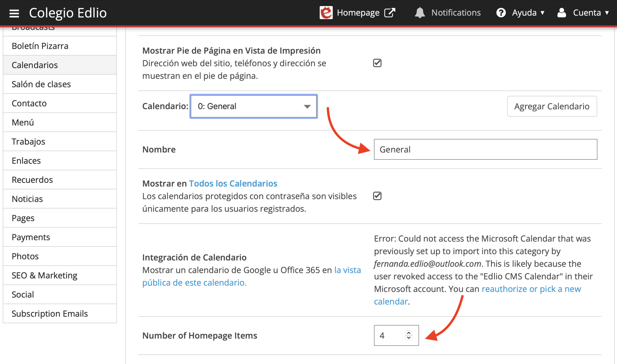Follow the Todos los Calendarios link
The height and width of the screenshot is (364, 617).
[233, 183]
